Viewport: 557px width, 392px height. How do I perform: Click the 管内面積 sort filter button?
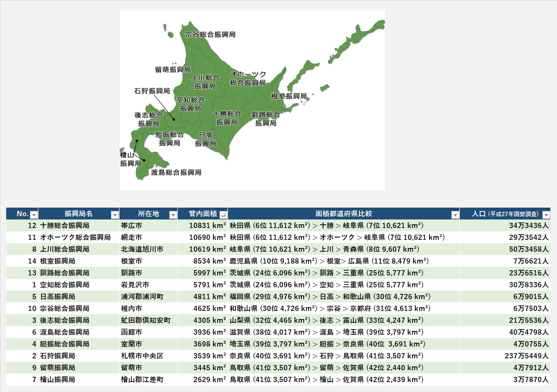point(223,214)
